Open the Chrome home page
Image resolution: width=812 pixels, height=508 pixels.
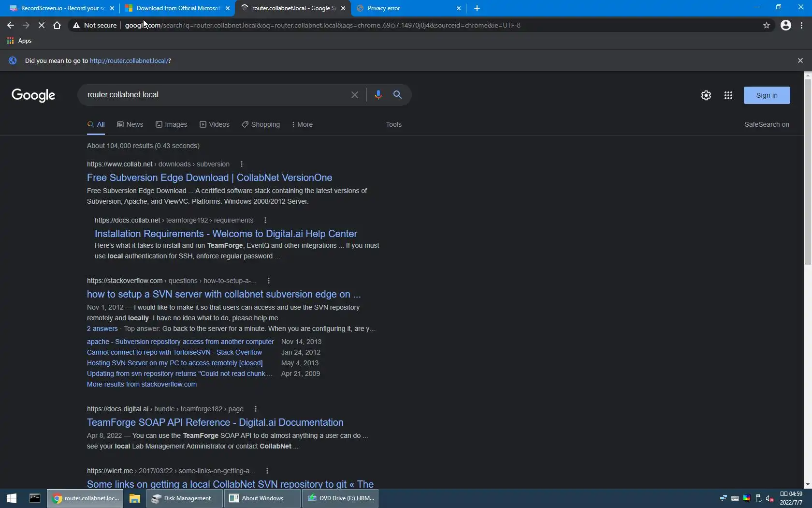57,25
